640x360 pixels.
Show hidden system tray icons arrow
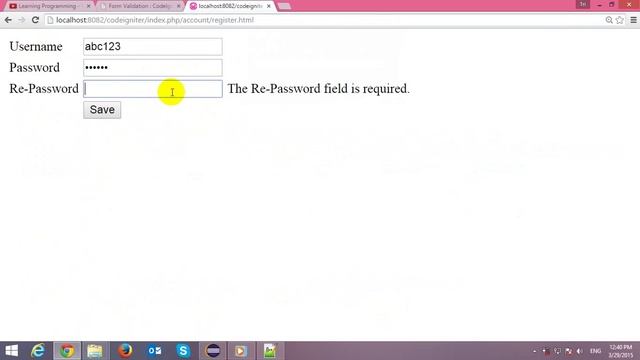[x=535, y=351]
